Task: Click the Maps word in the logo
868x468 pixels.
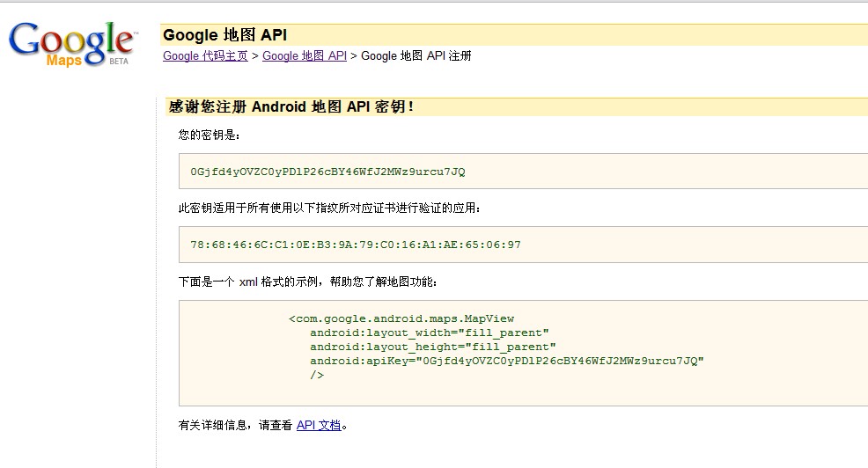Action: pos(63,61)
